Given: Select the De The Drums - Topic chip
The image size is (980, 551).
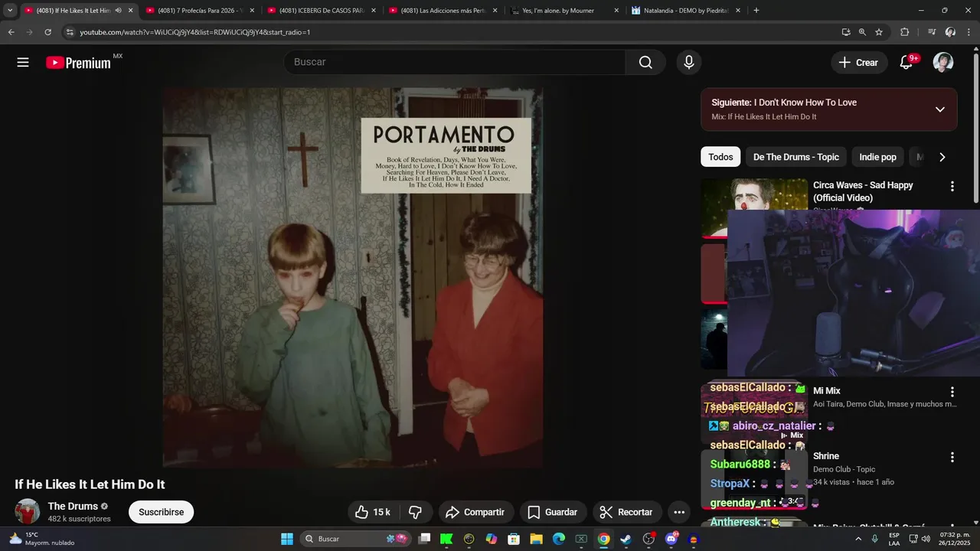Looking at the screenshot, I should (x=796, y=157).
